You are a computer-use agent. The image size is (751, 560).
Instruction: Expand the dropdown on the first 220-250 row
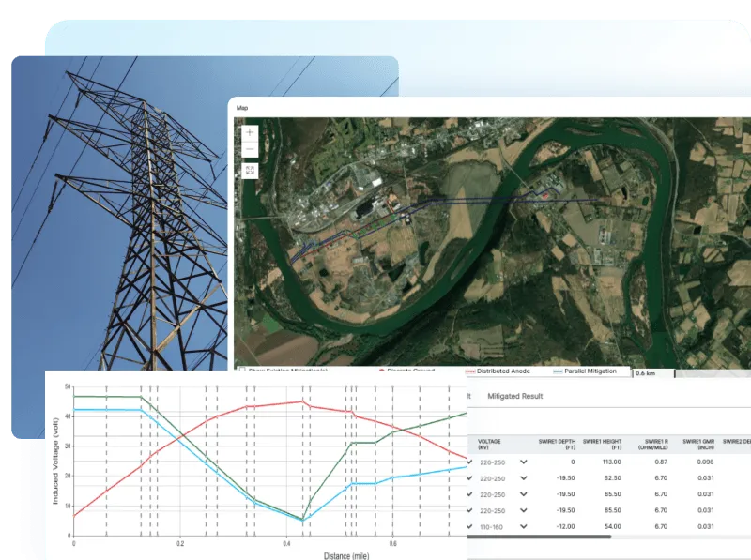(x=524, y=460)
